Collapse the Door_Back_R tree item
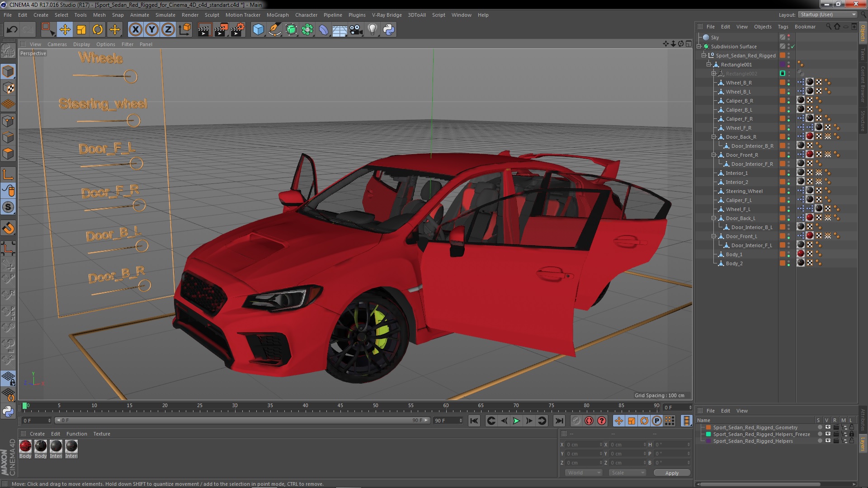Screen dimensions: 868x488 (x=714, y=136)
